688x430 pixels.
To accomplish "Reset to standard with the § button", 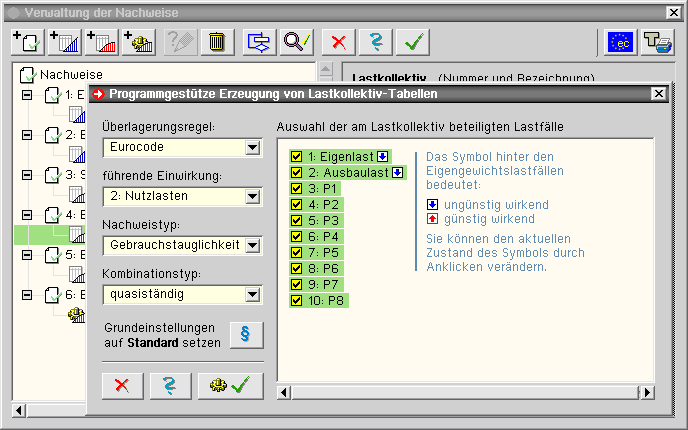I will (x=245, y=334).
